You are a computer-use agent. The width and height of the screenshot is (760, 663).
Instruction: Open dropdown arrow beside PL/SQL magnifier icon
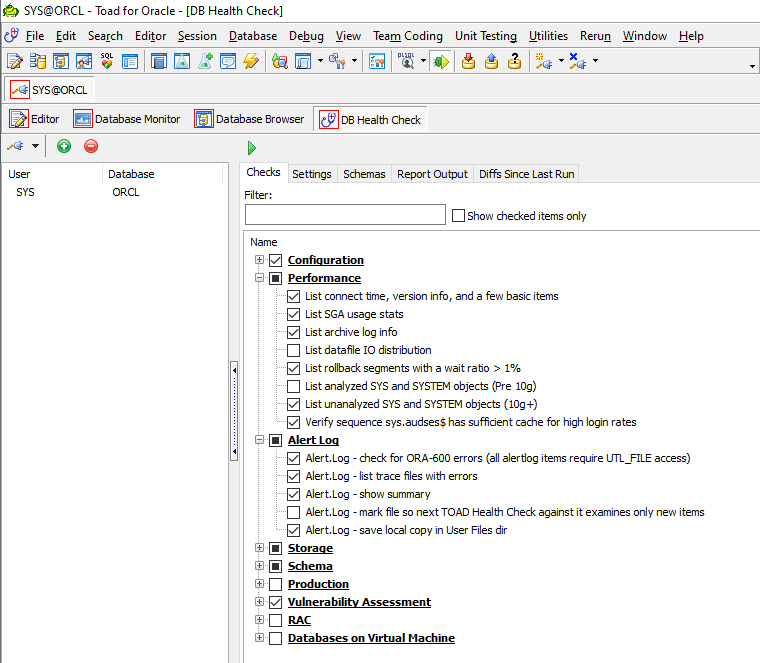423,61
